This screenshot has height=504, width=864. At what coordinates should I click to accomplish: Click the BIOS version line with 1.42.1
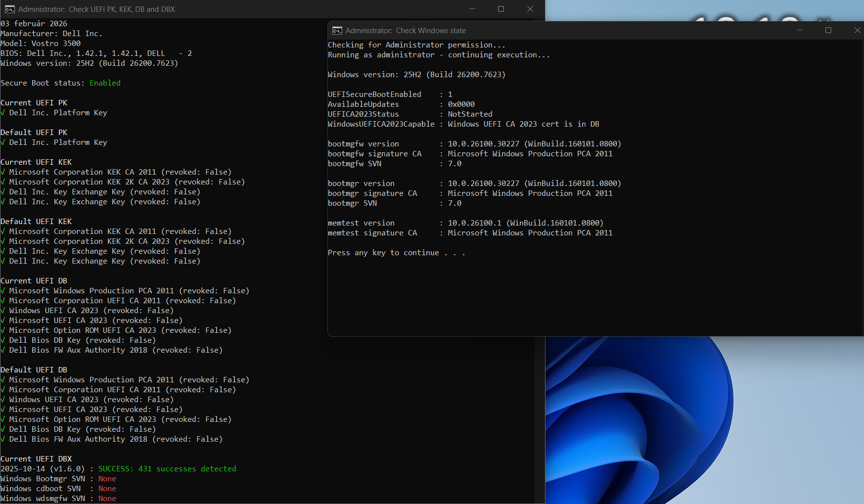coord(96,53)
